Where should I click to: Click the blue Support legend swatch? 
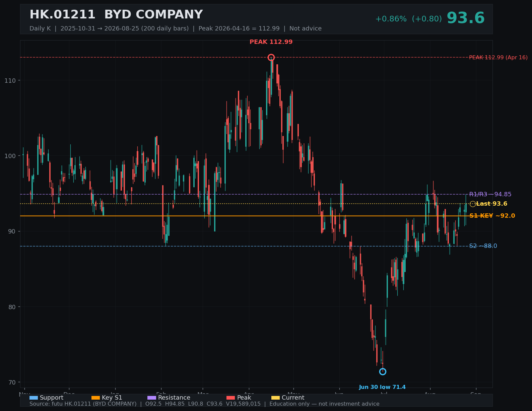(x=34, y=398)
